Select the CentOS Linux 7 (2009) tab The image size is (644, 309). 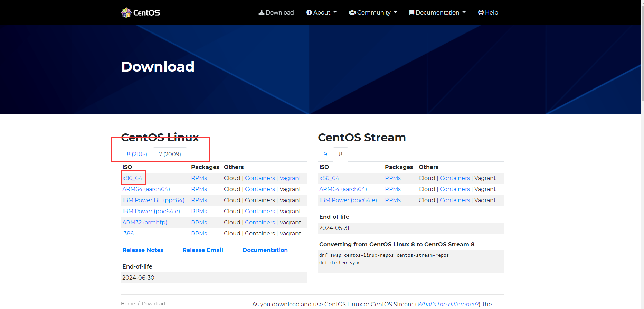170,154
